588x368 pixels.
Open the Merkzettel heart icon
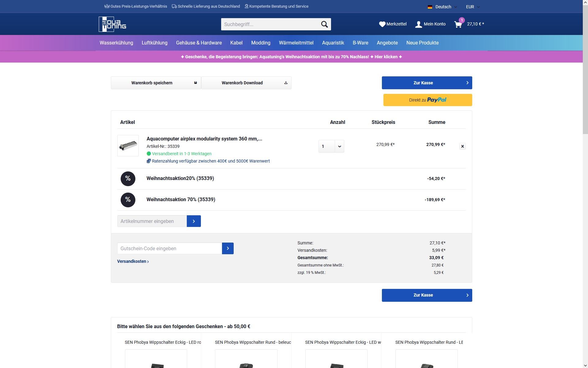point(382,24)
